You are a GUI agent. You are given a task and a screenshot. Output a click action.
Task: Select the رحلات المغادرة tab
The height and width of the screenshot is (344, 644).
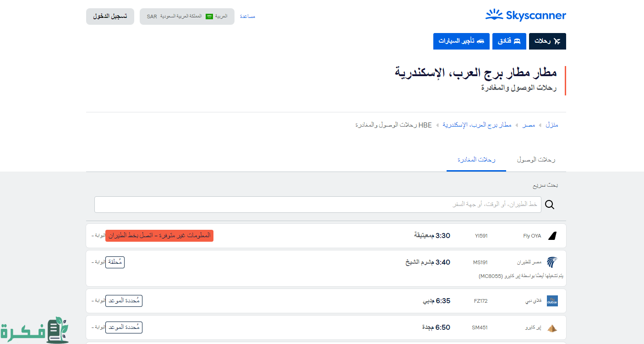[x=476, y=160]
